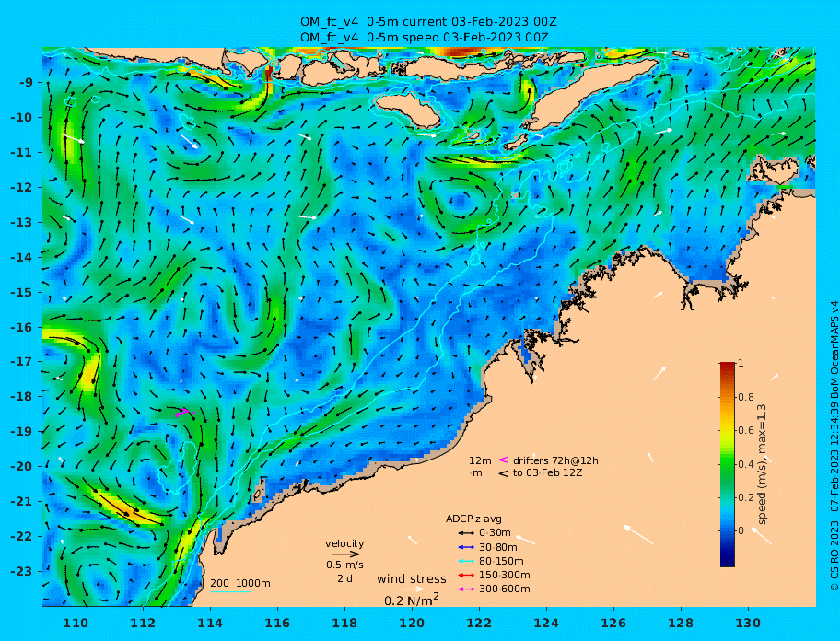Viewport: 840px width, 641px height.
Task: Click the '122' longitude axis label
Action: [x=479, y=623]
